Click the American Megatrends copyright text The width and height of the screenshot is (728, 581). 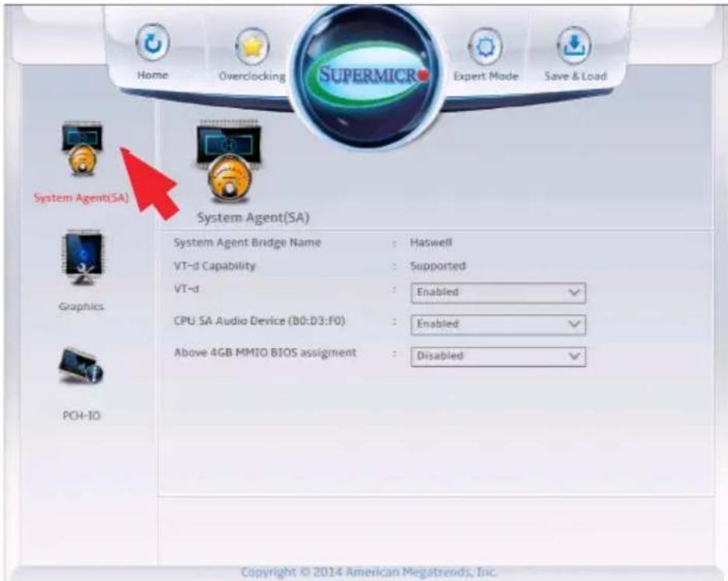(x=369, y=572)
